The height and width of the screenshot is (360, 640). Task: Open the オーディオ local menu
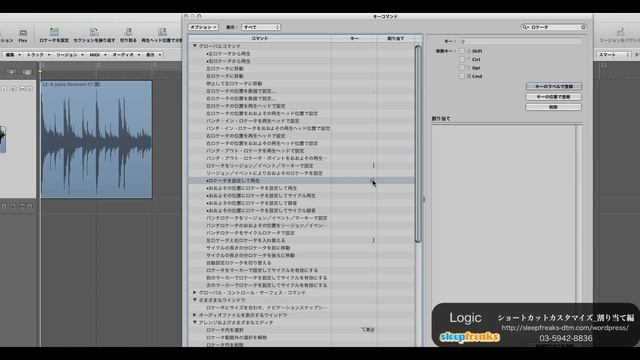tap(126, 54)
